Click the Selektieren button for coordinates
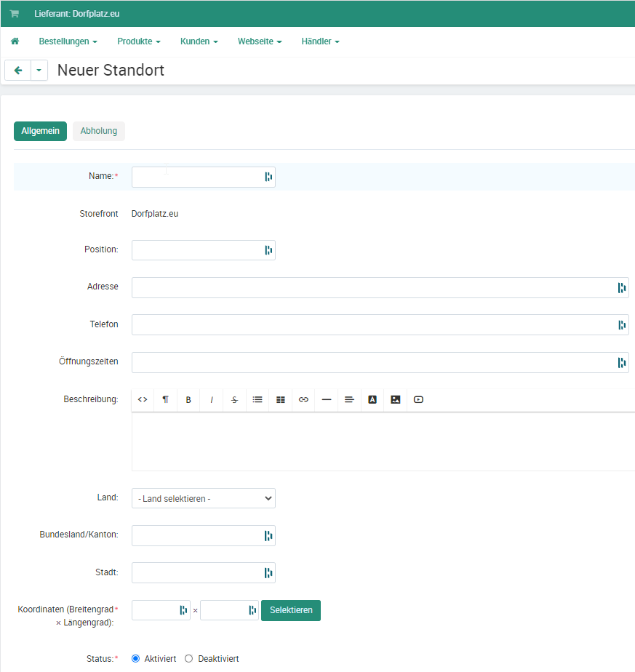Image resolution: width=635 pixels, height=672 pixels. (x=291, y=610)
